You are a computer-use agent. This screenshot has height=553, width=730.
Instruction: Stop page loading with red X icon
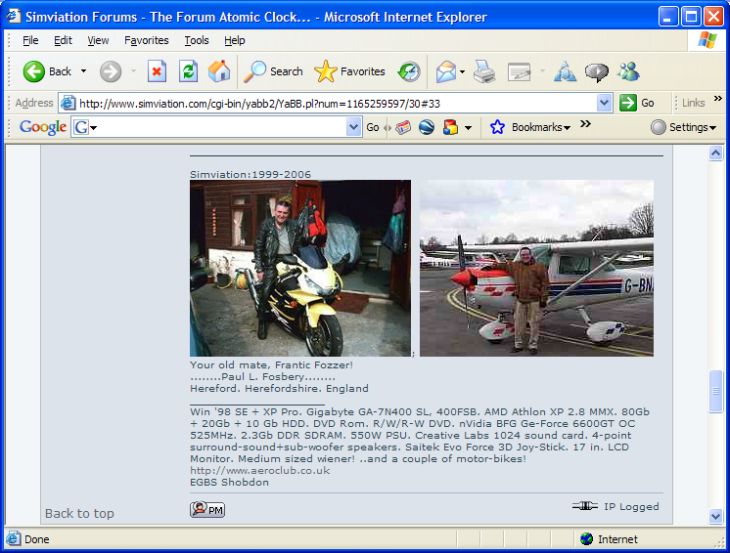pyautogui.click(x=157, y=72)
